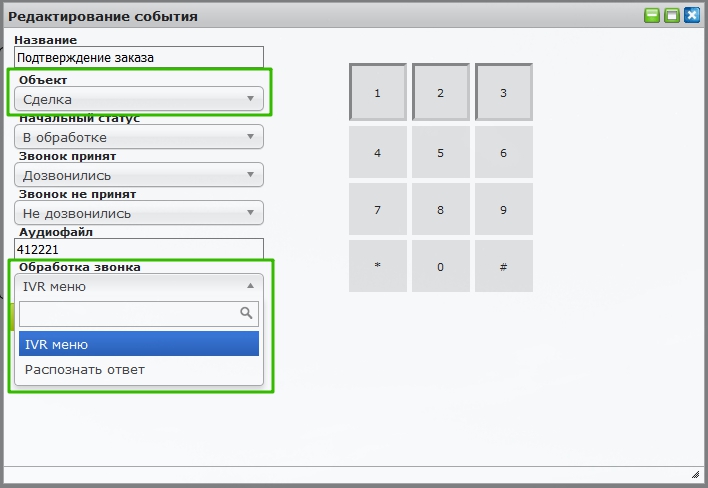
Task: Open the Объект dropdown showing Сделка
Action: 139,99
